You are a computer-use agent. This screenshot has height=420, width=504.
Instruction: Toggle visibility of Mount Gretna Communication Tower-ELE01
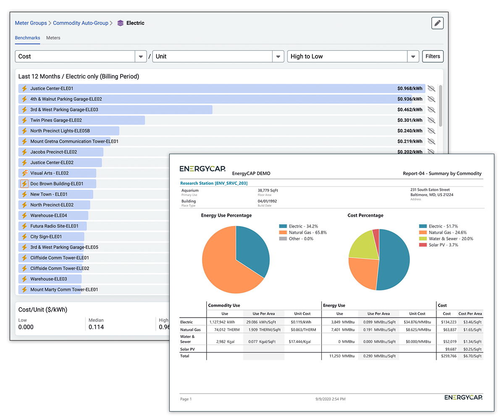(x=431, y=142)
